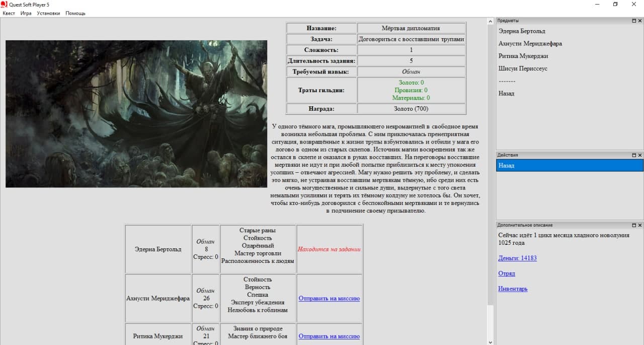Maximize or restore the Quest Soft Player window
Image resolution: width=644 pixels, height=345 pixels.
click(615, 4)
